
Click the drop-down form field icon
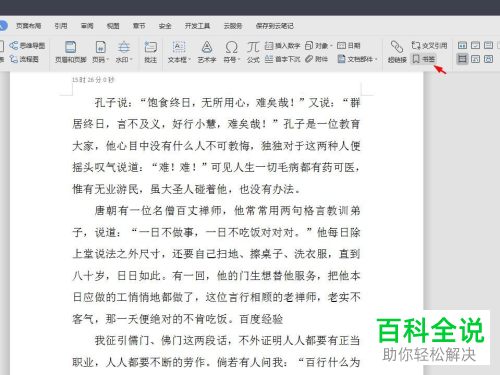coord(488,45)
